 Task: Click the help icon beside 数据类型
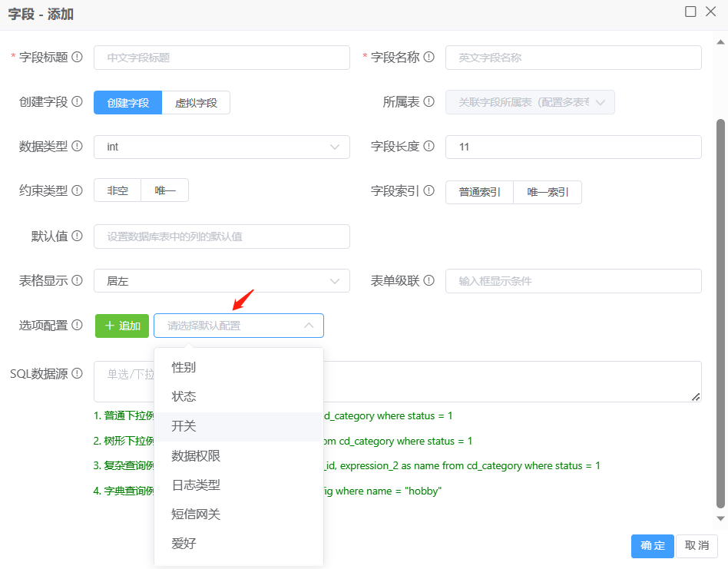(x=77, y=147)
